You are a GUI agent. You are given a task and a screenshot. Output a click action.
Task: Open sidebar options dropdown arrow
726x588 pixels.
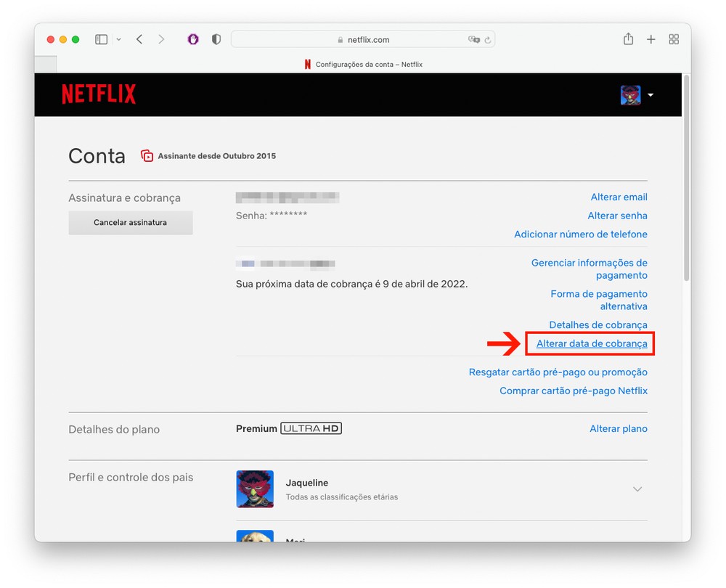118,39
